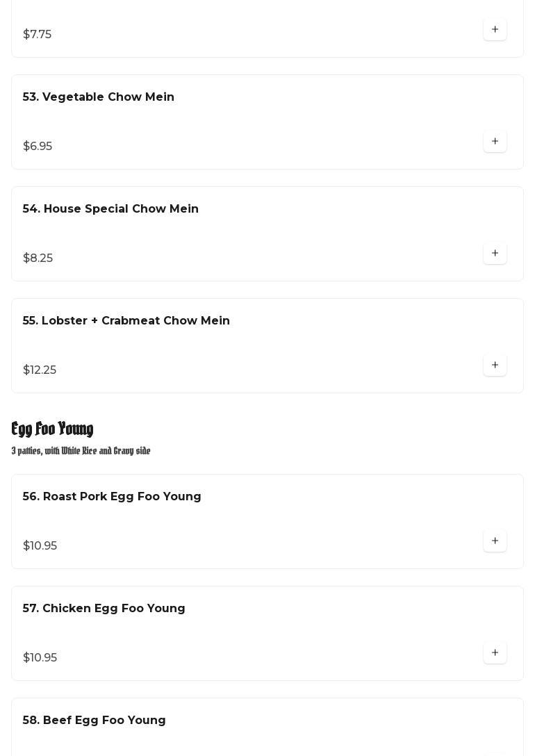The width and height of the screenshot is (535, 756).
Task: Open 53. Vegetable Chow Mein item title
Action: (99, 97)
